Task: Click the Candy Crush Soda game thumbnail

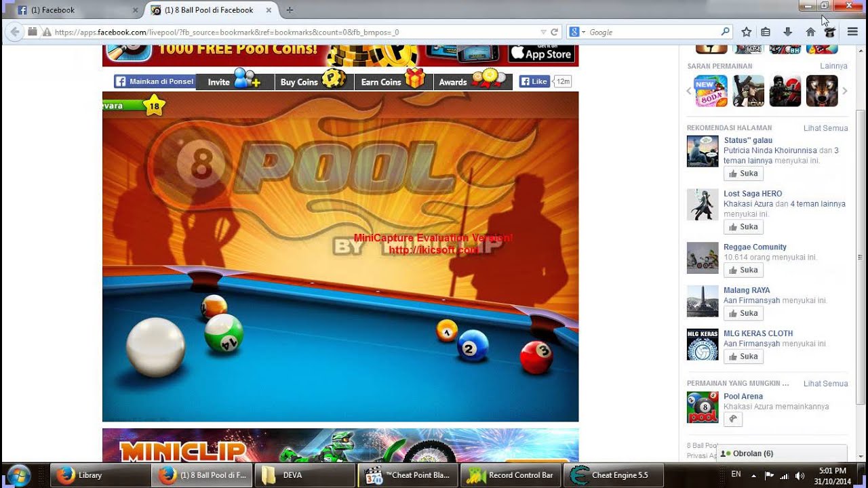Action: point(711,91)
